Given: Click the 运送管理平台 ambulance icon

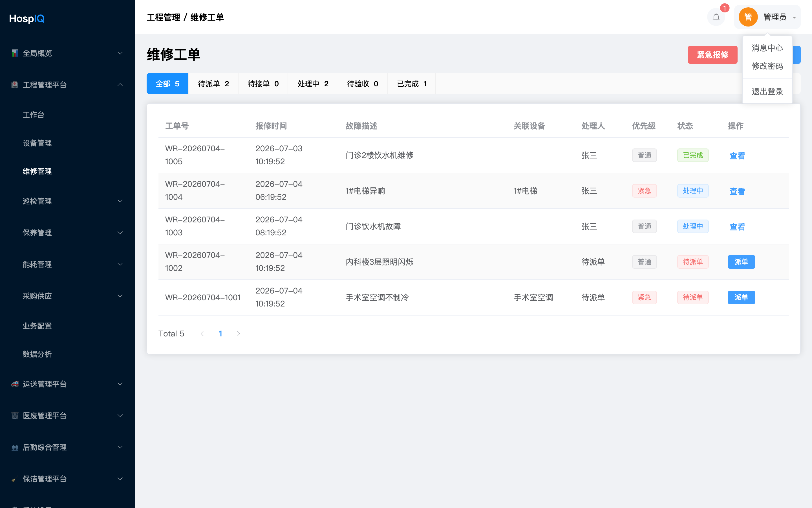Looking at the screenshot, I should (x=15, y=384).
